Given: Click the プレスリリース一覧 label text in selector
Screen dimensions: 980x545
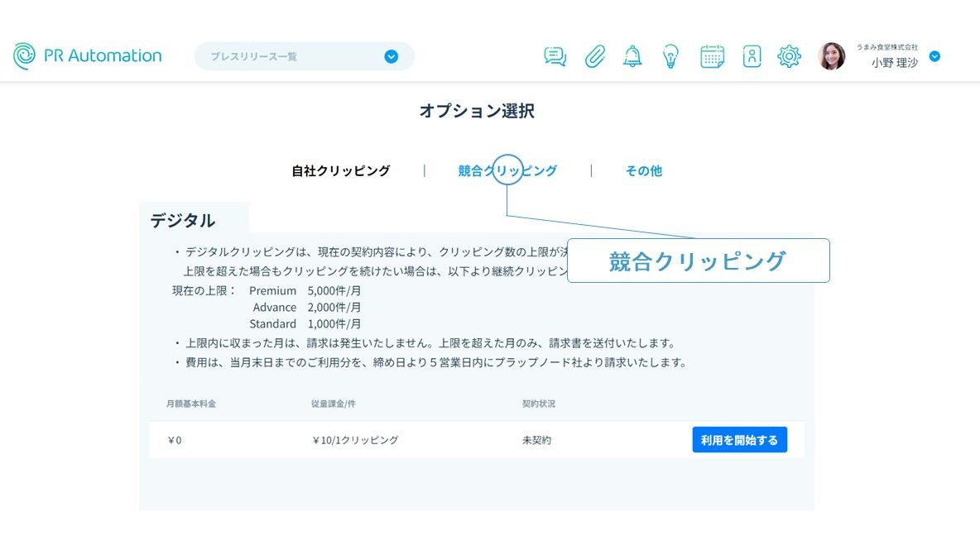Looking at the screenshot, I should click(253, 57).
